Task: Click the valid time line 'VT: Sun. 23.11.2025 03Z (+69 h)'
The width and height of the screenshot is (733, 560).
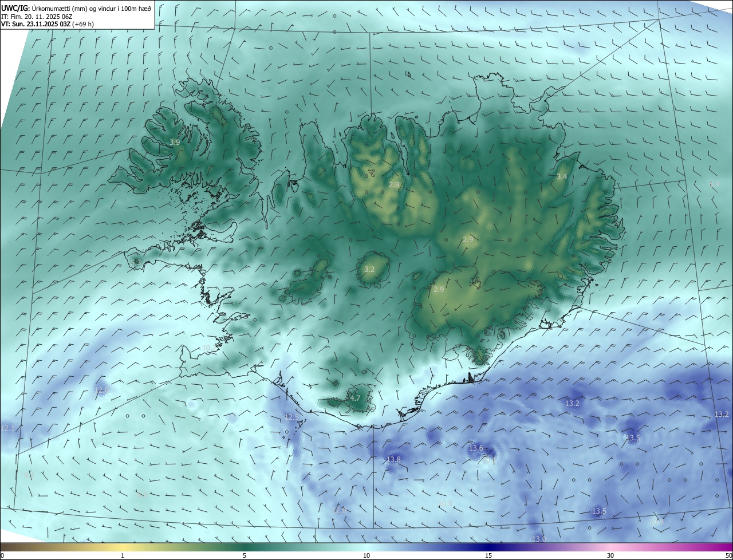Action: (48, 25)
